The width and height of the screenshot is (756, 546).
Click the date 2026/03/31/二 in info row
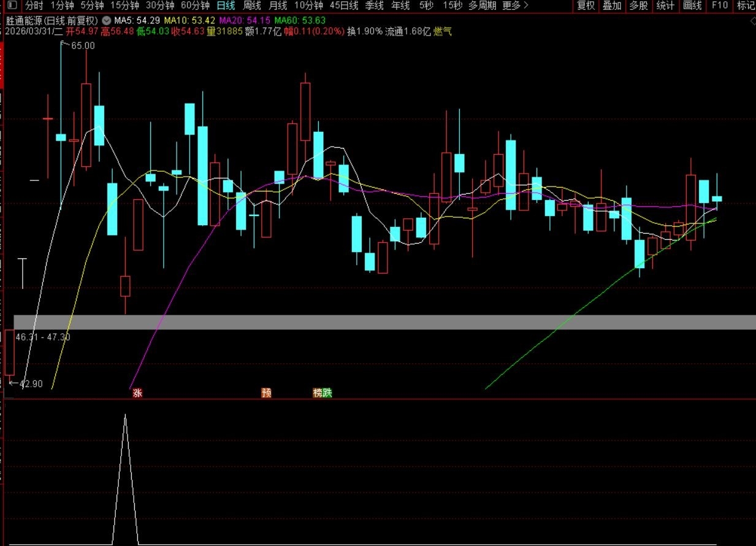pos(34,31)
